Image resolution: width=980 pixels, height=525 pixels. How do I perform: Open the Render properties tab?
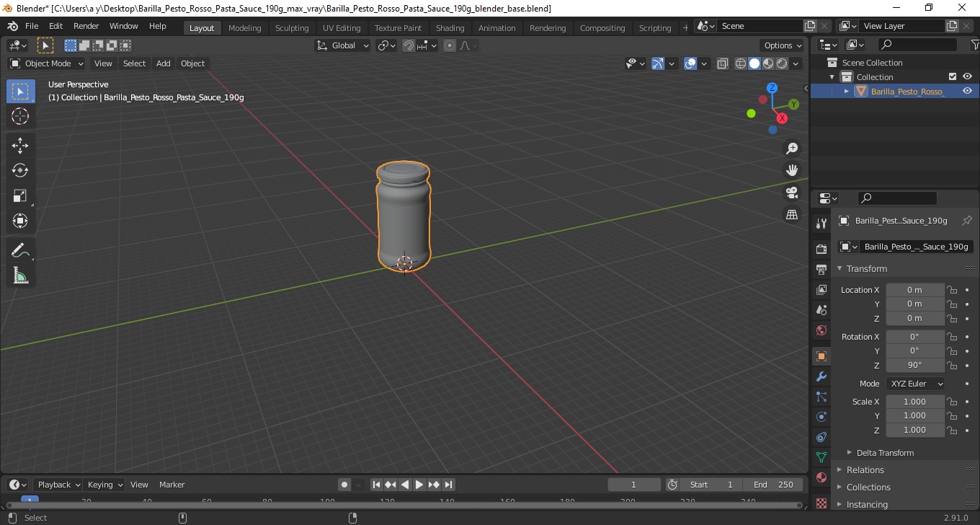point(821,249)
